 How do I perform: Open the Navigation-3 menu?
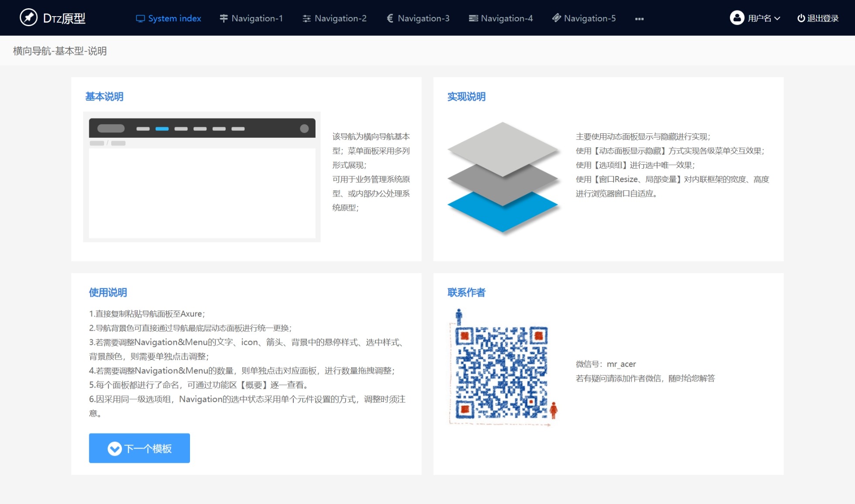tap(418, 18)
